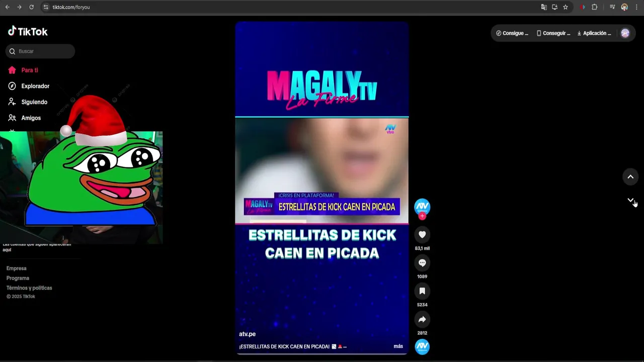This screenshot has width=644, height=362.
Task: Bookmark this page with star icon
Action: [x=566, y=7]
